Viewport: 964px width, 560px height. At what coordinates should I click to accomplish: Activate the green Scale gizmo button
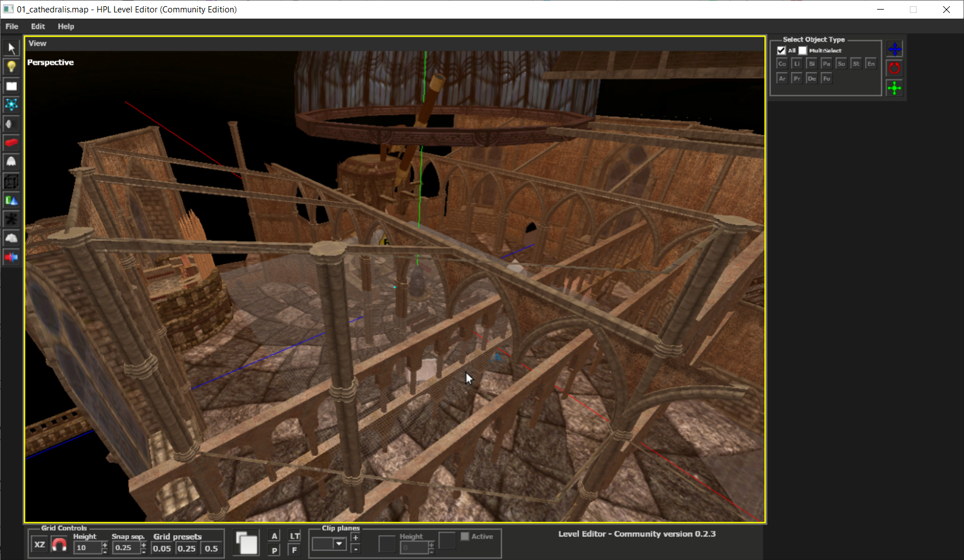(895, 87)
